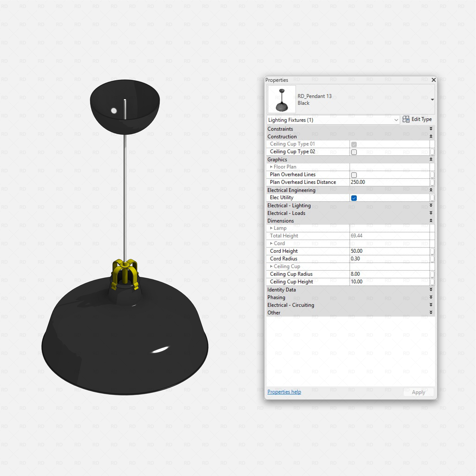Click the Apply button
The image size is (476, 476).
click(418, 392)
